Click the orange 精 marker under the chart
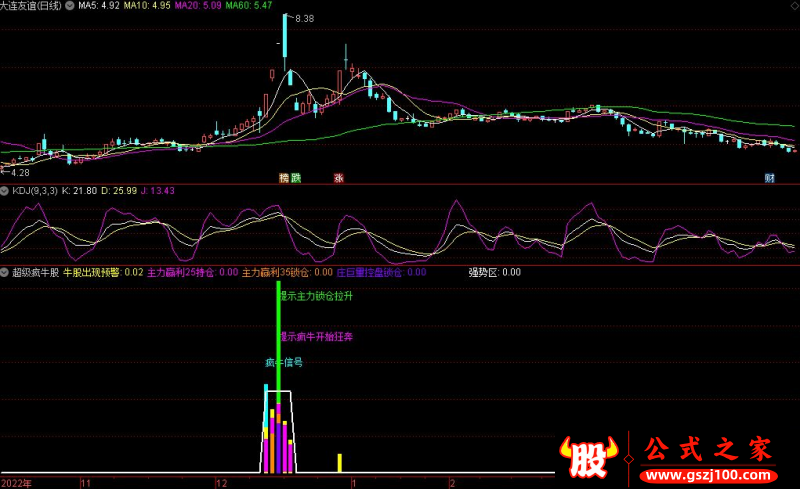 click(x=284, y=178)
